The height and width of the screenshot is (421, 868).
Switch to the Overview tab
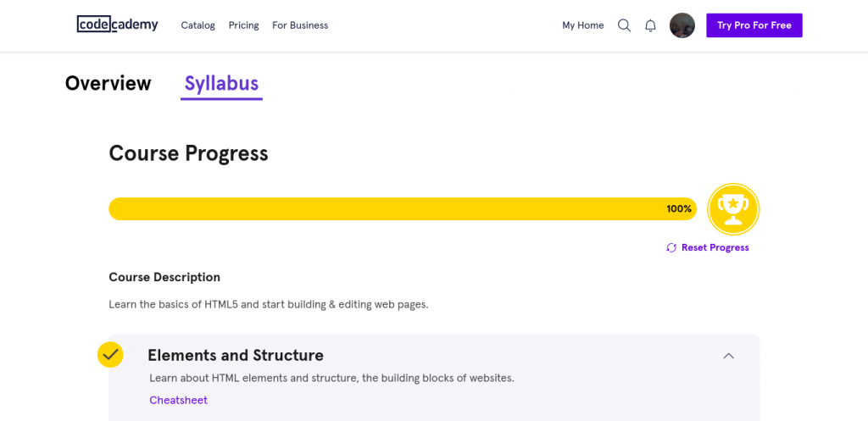coord(108,83)
